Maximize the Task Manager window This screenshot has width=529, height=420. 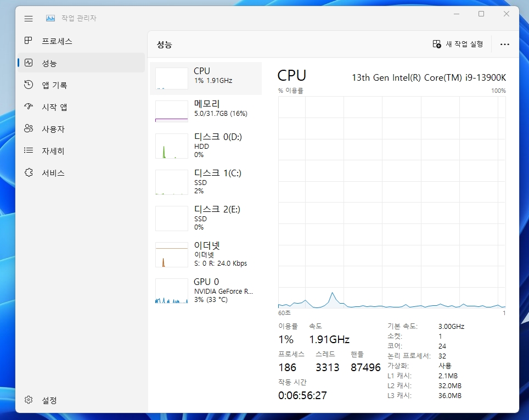pos(481,14)
